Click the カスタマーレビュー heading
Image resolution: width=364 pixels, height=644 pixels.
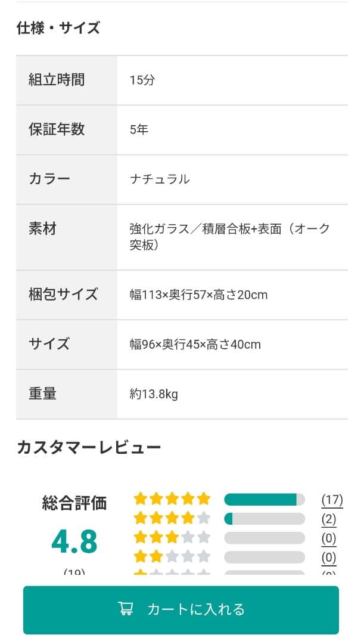coord(89,447)
